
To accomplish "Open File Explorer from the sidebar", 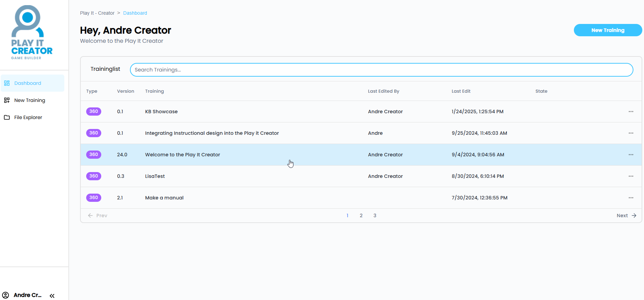I will click(x=28, y=117).
